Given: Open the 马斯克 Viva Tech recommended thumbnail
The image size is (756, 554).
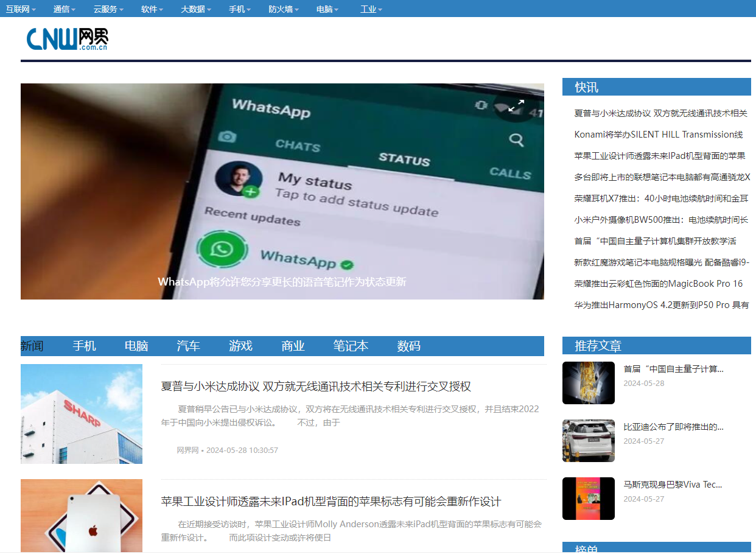Looking at the screenshot, I should 589,499.
